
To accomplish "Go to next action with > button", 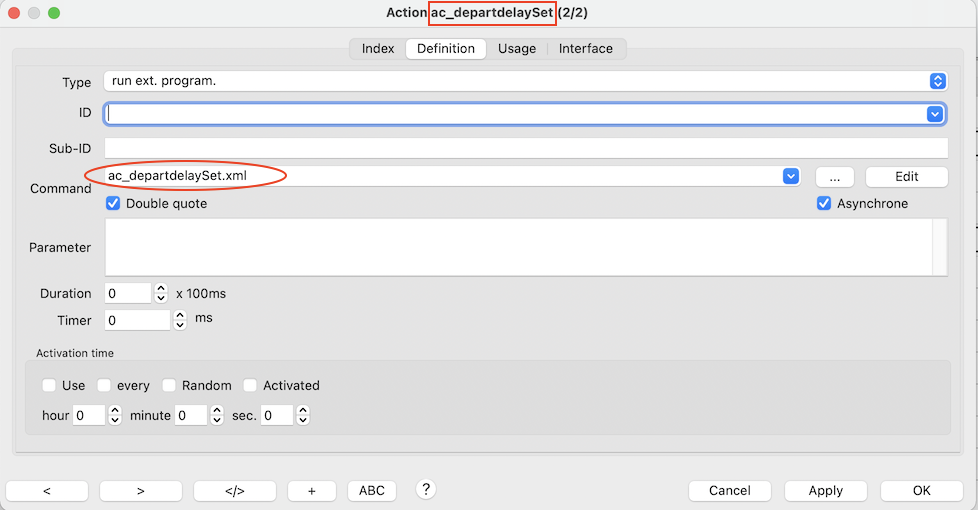I will [x=141, y=491].
